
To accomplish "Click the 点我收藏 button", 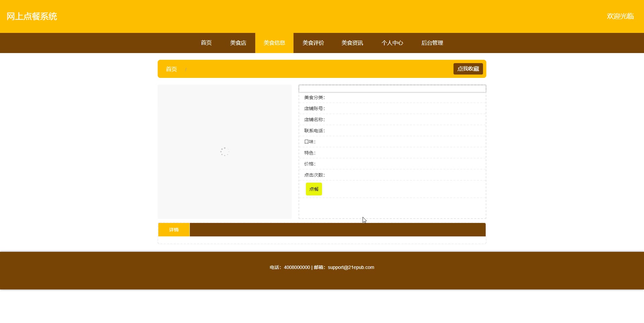I will [x=468, y=69].
